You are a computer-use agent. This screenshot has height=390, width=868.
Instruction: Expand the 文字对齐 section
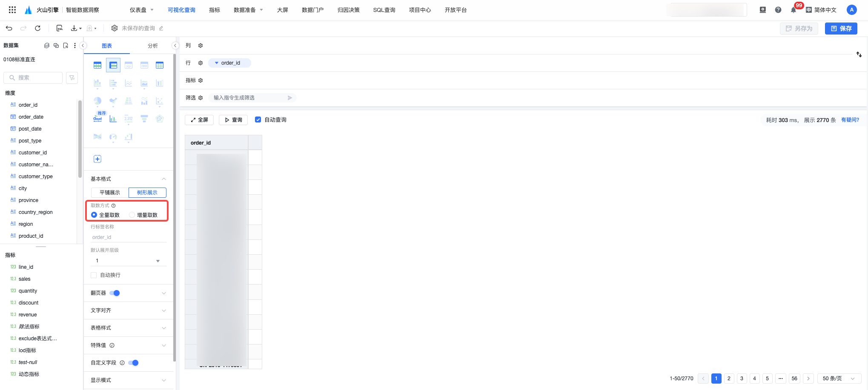(128, 310)
